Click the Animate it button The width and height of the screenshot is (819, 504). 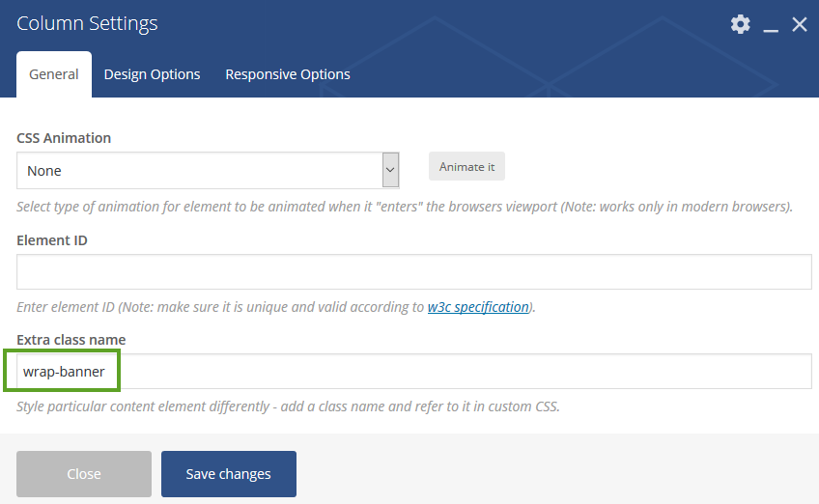point(466,166)
